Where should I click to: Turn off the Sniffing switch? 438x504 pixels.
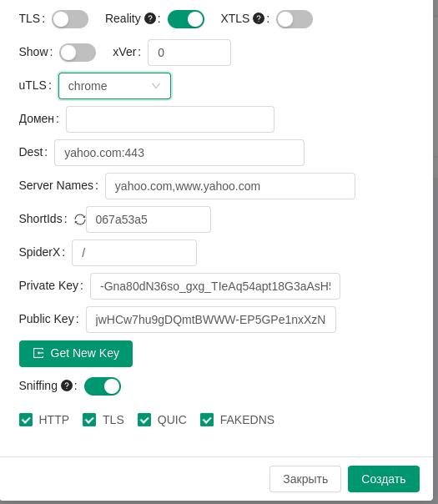click(x=103, y=386)
